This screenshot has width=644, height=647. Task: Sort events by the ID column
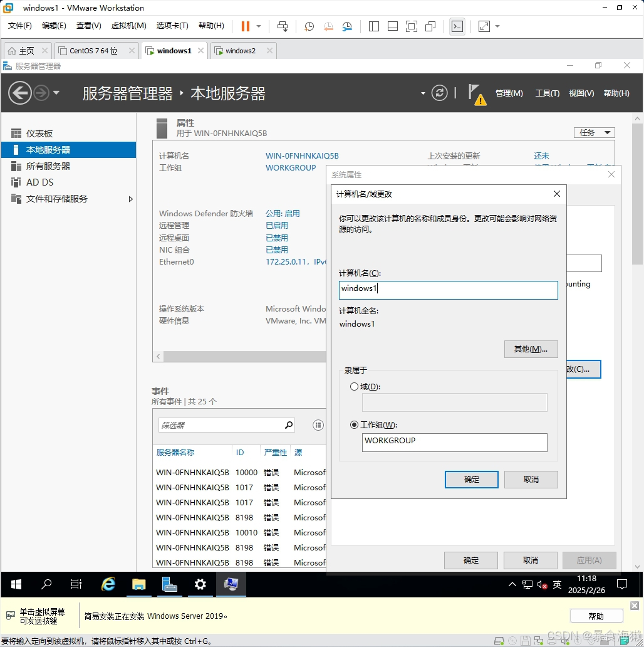point(240,453)
